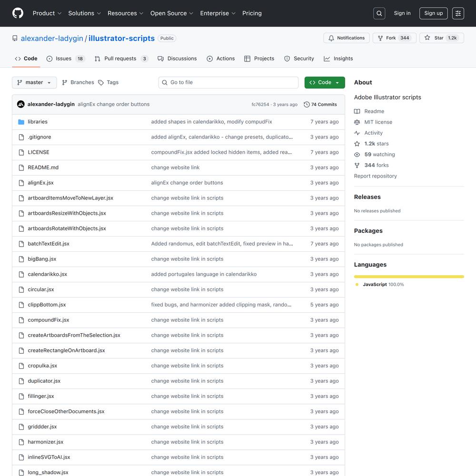Click the Sign in link

[x=402, y=13]
